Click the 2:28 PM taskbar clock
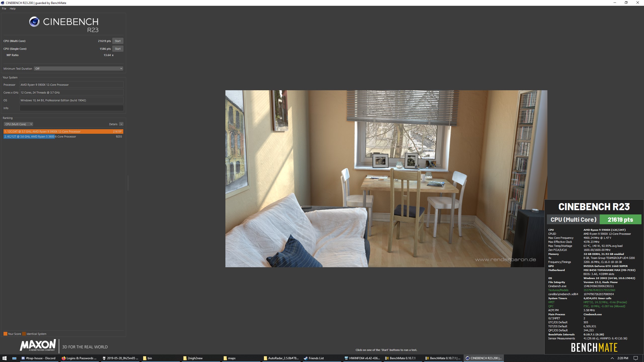This screenshot has height=362, width=644. click(x=623, y=358)
